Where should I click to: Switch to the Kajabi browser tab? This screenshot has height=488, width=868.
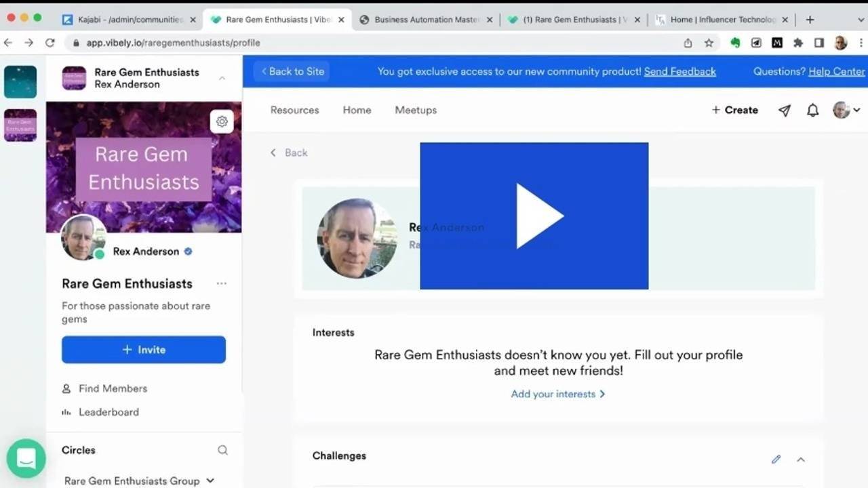point(130,20)
